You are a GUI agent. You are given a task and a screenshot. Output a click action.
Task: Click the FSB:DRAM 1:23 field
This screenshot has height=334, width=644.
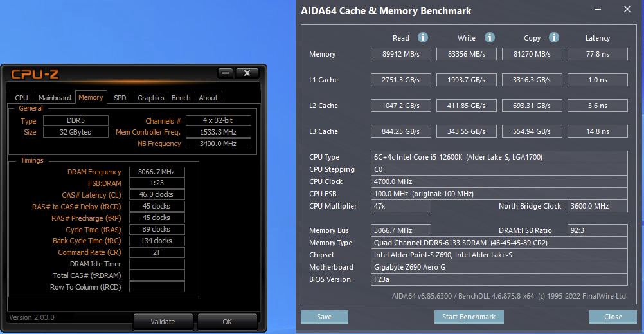pos(157,183)
